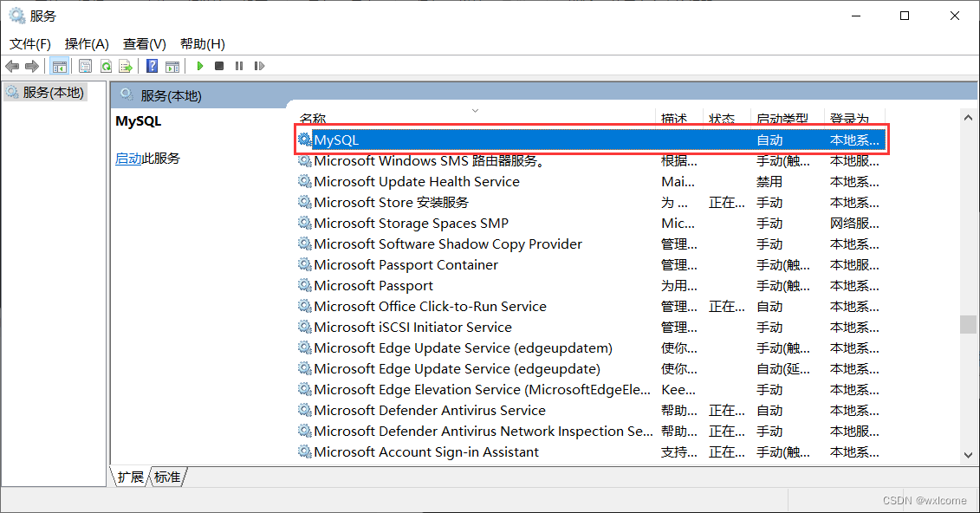The height and width of the screenshot is (513, 980).
Task: Click gear icon of Microsoft Account Sign-in Assistant
Action: [x=304, y=451]
